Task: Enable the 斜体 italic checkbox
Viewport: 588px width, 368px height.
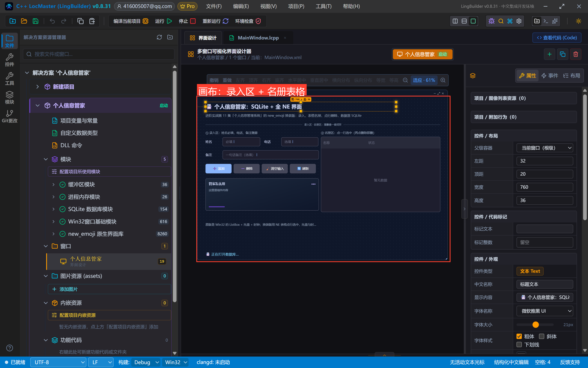Action: point(542,336)
